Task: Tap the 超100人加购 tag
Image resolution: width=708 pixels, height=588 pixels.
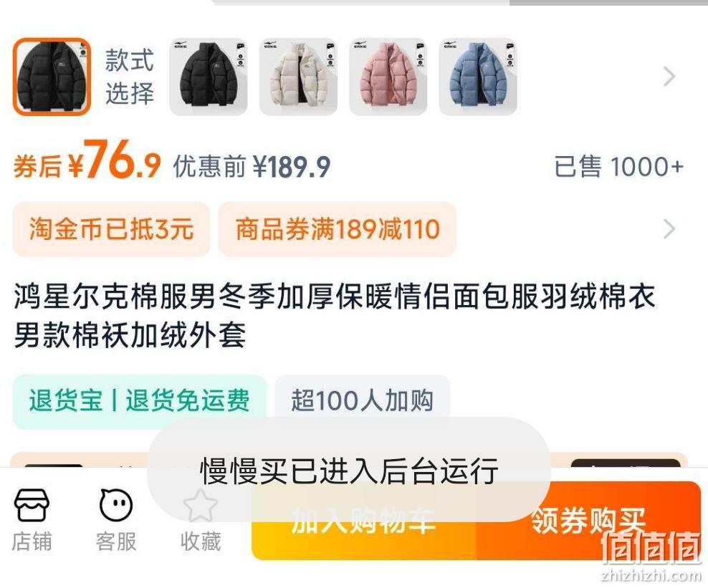Action: (362, 401)
